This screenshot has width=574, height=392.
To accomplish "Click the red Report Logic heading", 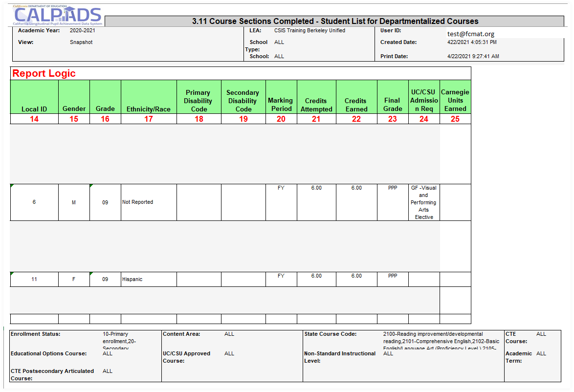I will click(x=44, y=73).
